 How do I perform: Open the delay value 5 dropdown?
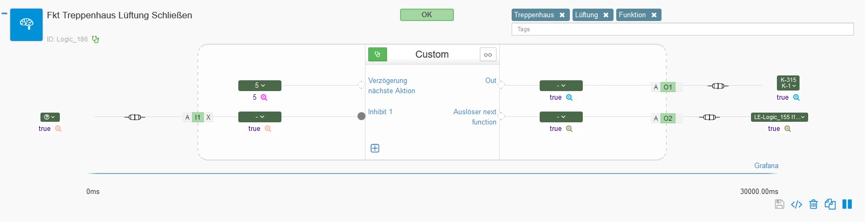[x=260, y=86]
